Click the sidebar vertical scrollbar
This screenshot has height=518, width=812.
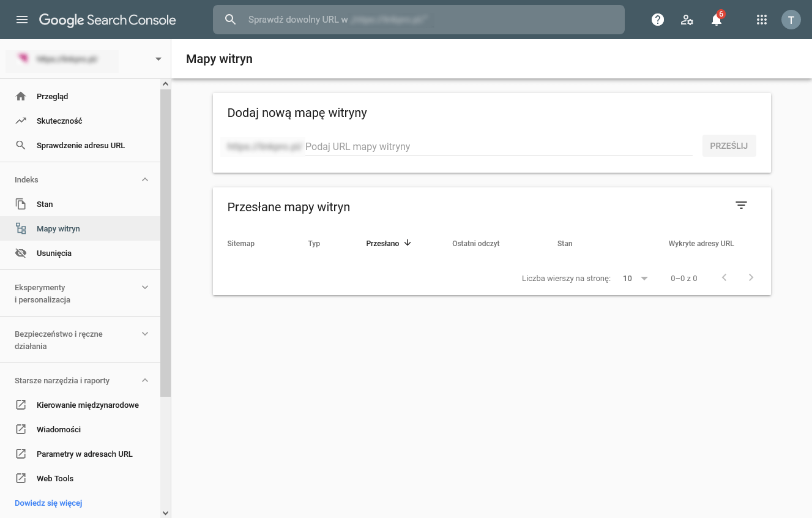click(165, 245)
